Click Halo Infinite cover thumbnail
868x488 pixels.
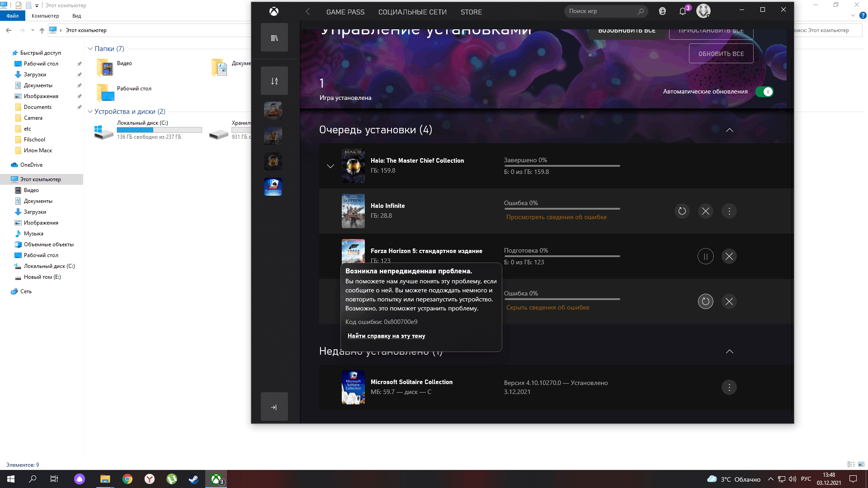(x=353, y=211)
